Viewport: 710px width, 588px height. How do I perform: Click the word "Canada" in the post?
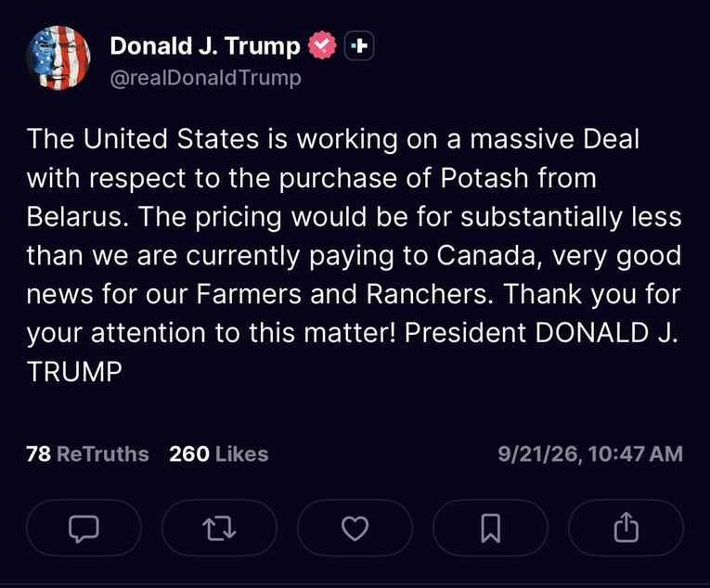coord(485,256)
